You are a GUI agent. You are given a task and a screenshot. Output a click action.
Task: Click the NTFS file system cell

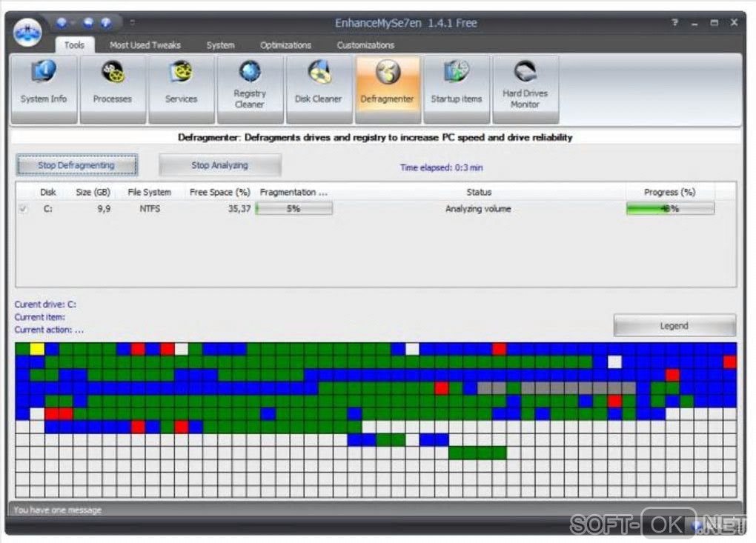150,209
